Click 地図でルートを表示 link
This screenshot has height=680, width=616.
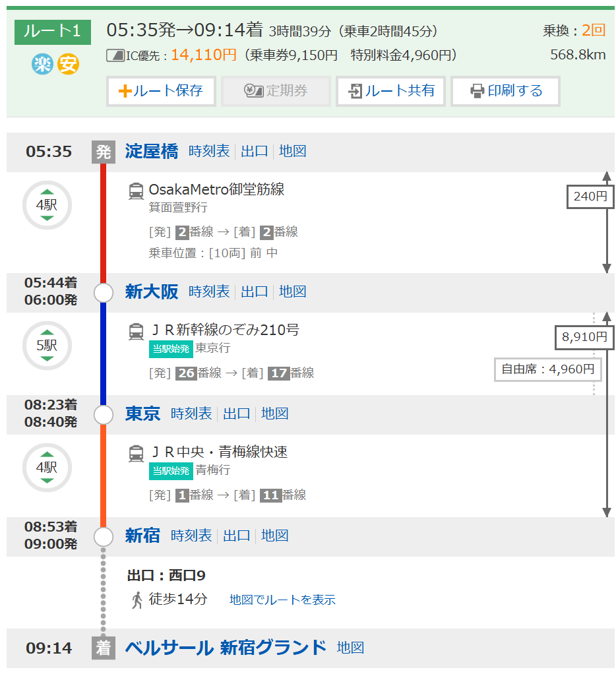[282, 600]
